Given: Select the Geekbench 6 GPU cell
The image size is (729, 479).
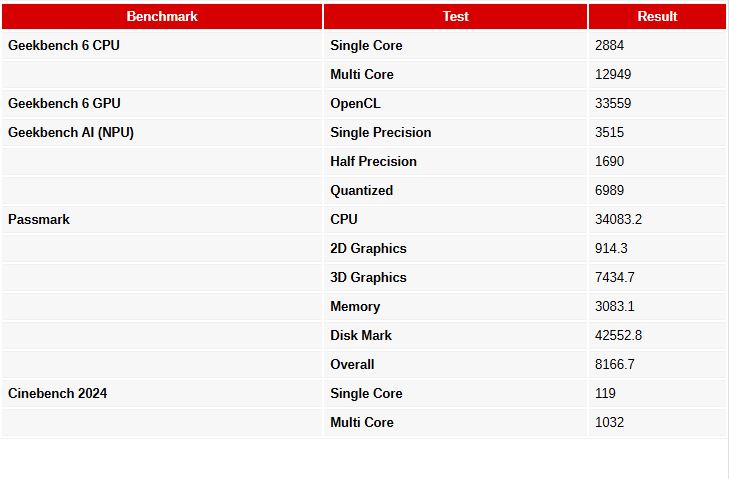Looking at the screenshot, I should 65,103.
